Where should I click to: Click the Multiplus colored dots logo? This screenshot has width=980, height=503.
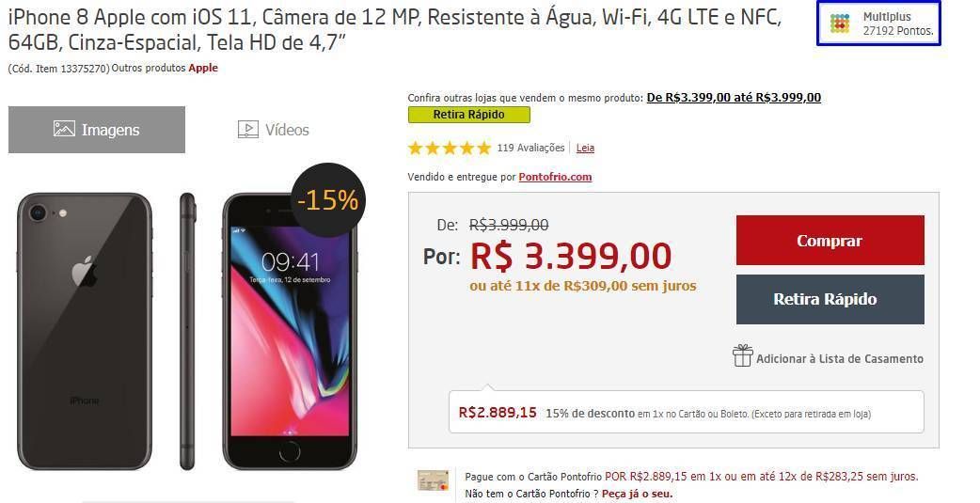839,24
